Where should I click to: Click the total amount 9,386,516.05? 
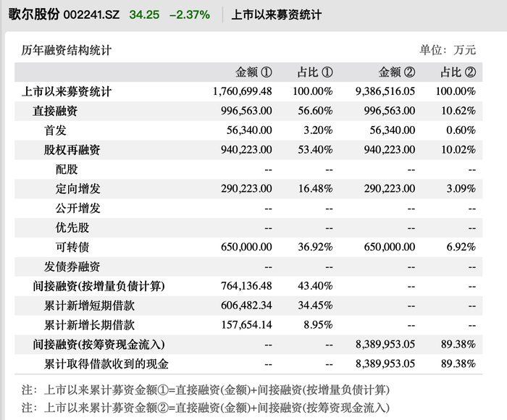click(385, 91)
